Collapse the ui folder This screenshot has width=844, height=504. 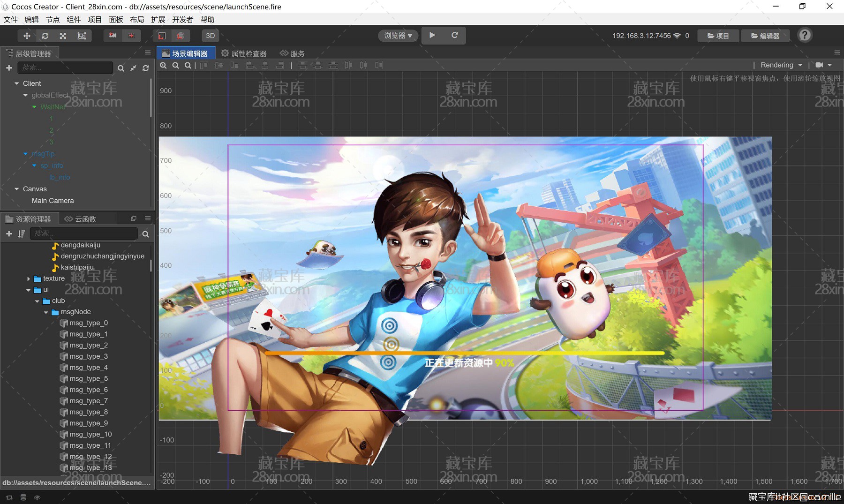click(29, 290)
